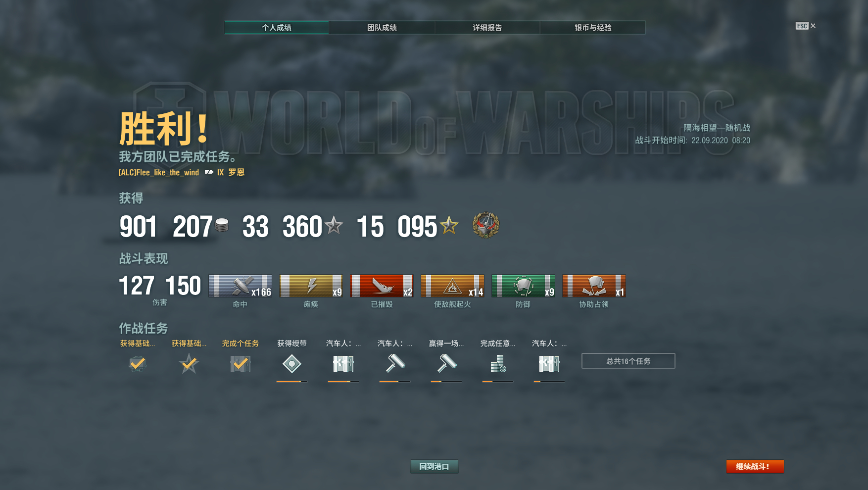This screenshot has width=868, height=490.
Task: Click the 命中 hits ribbon x166
Action: click(x=240, y=286)
